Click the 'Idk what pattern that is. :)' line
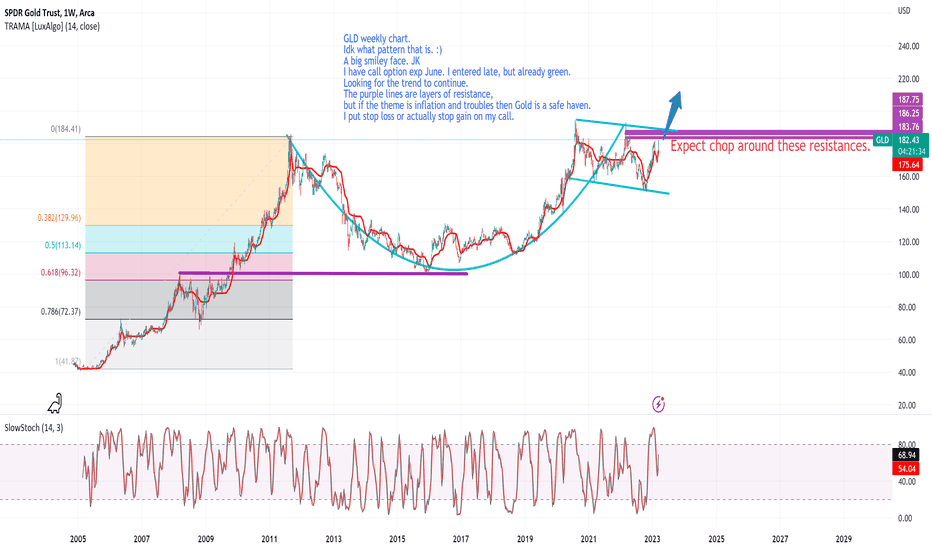Image resolution: width=932 pixels, height=550 pixels. 392,50
